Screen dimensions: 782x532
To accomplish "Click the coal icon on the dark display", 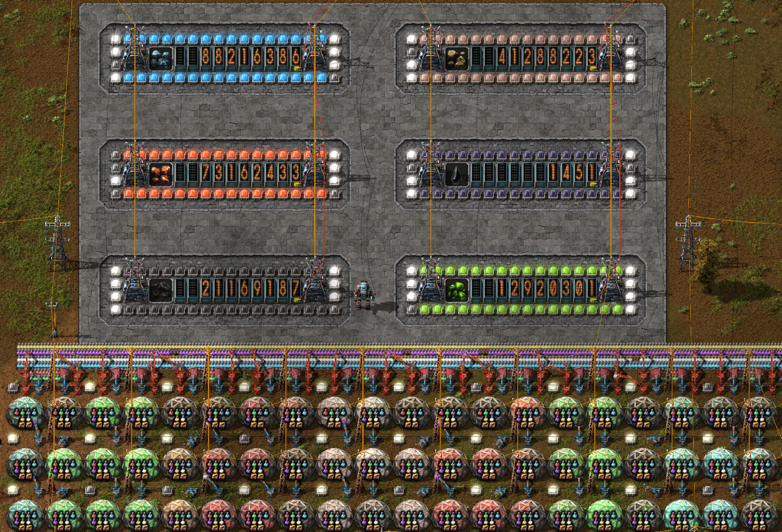I will click(x=161, y=290).
